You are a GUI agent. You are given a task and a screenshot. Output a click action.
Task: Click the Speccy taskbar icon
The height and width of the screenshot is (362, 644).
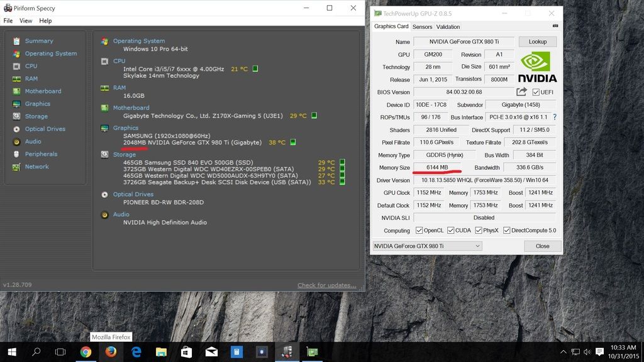tap(287, 352)
